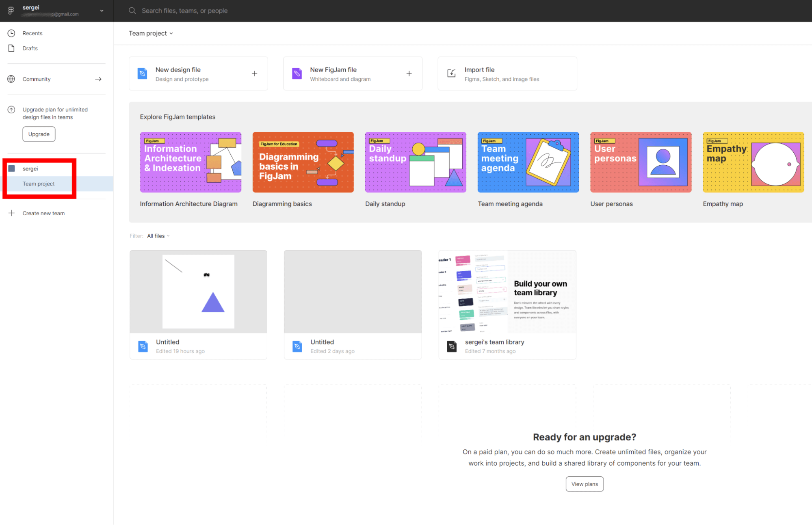Click the User personas caption text
This screenshot has height=525, width=812.
(611, 204)
